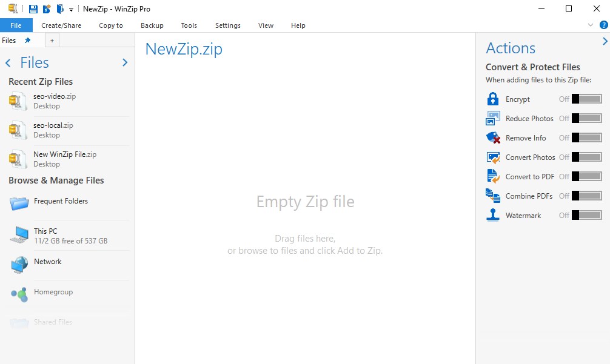This screenshot has height=364, width=610.
Task: Switch on the Remove Info toggle
Action: tap(587, 137)
